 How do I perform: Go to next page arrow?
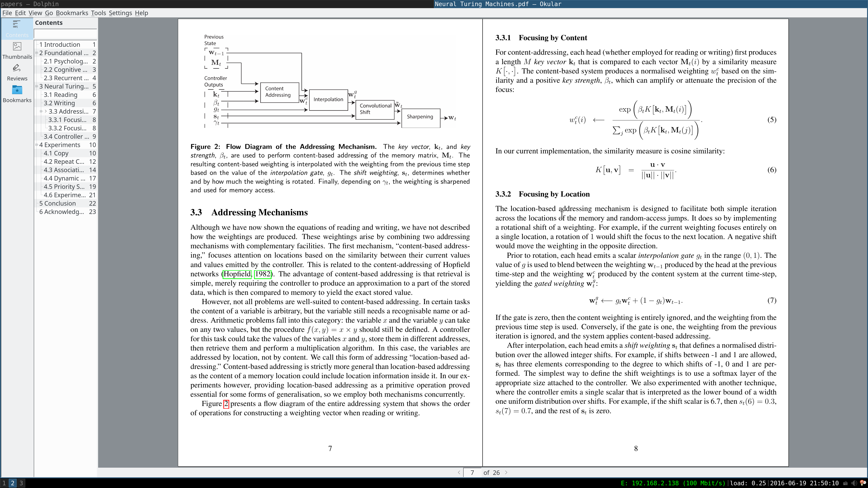pyautogui.click(x=506, y=472)
